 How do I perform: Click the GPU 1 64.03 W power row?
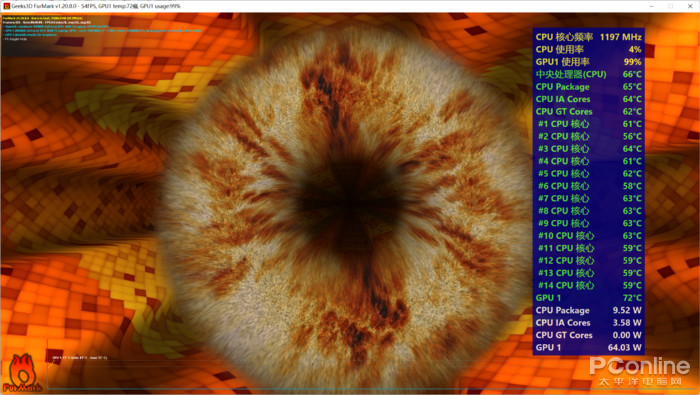pos(588,347)
